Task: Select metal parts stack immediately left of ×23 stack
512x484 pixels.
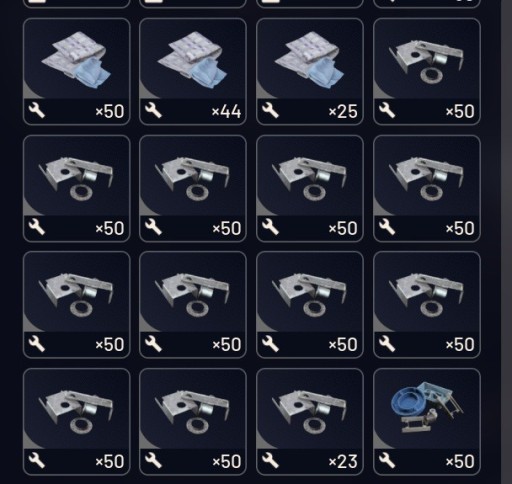Action: pyautogui.click(x=193, y=422)
